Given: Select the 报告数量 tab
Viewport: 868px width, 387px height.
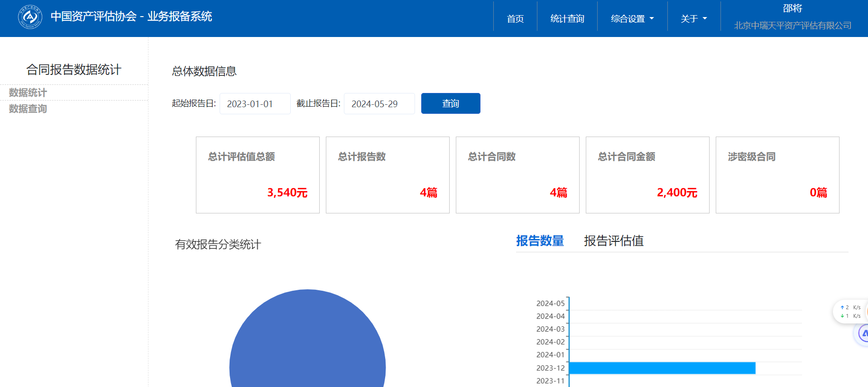Looking at the screenshot, I should pos(540,241).
